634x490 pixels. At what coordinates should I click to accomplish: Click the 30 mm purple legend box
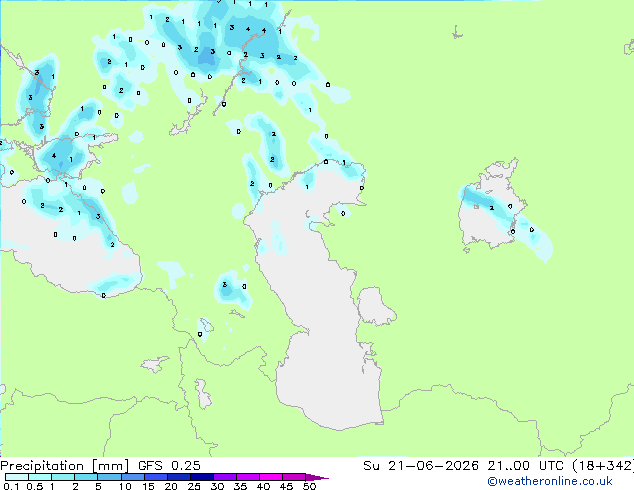(225, 477)
